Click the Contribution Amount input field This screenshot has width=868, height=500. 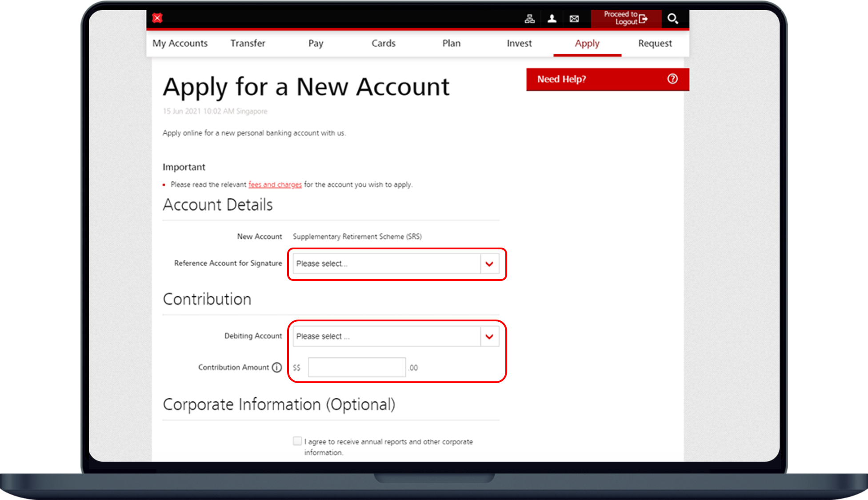[357, 368]
